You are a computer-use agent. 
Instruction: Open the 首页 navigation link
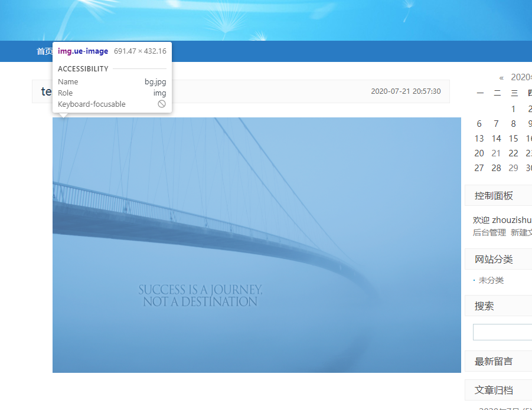click(x=44, y=51)
